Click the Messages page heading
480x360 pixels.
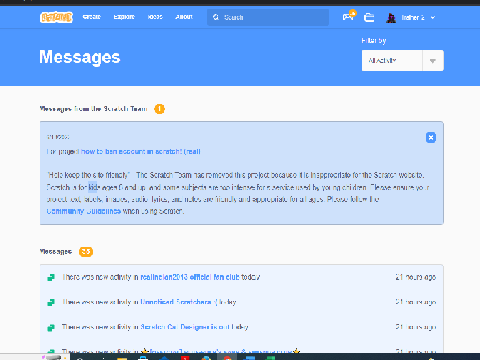80,57
